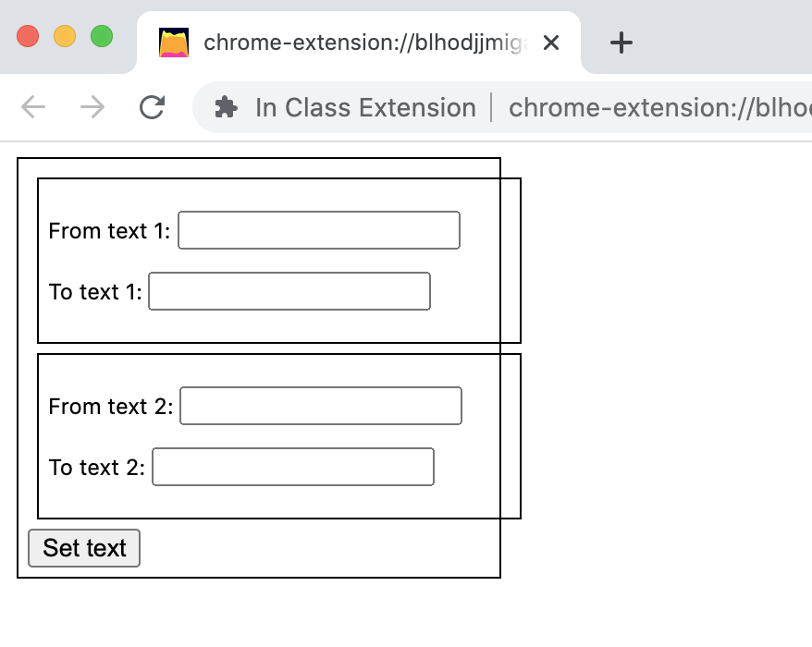The image size is (812, 647).
Task: Focus the From text 2 input field
Action: 321,406
